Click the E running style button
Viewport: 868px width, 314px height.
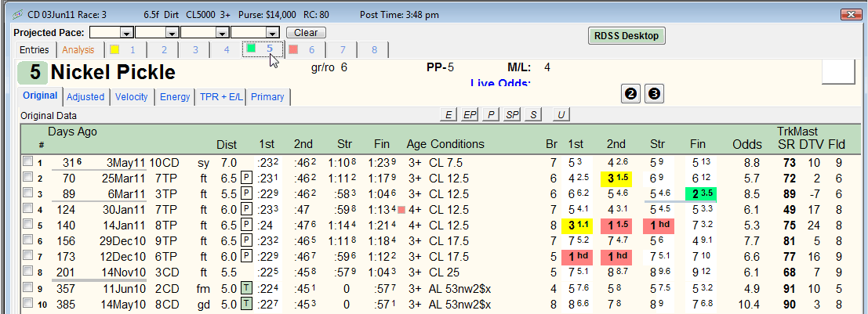(x=448, y=114)
